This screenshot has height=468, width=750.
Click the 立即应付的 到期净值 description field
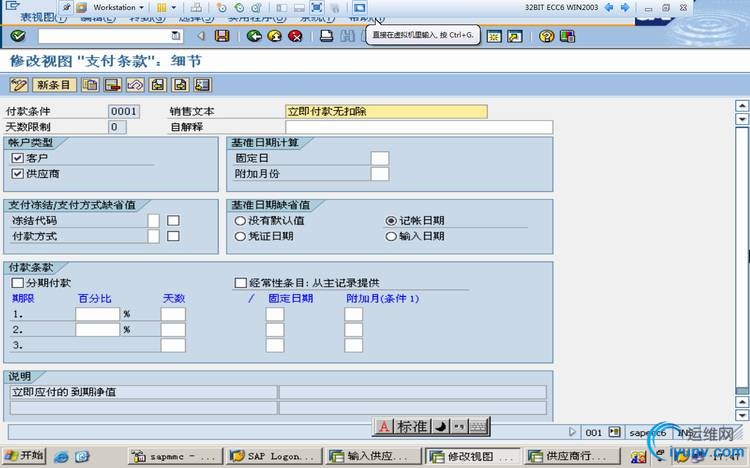[x=143, y=392]
